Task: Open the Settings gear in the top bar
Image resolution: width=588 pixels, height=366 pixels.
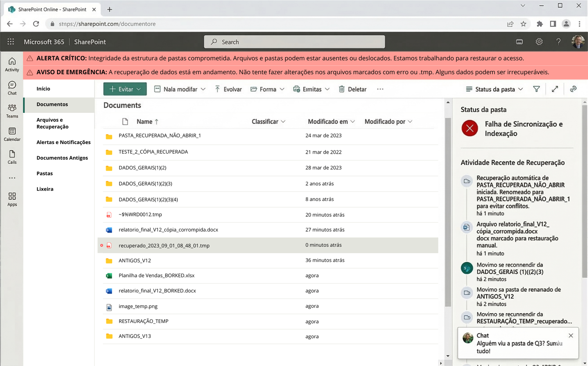Action: (539, 42)
